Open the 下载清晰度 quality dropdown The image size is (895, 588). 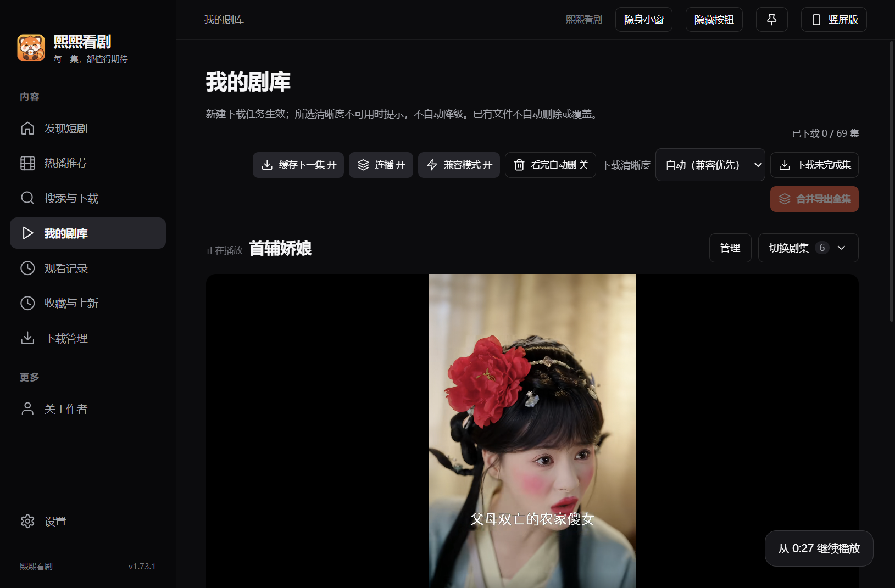(710, 165)
